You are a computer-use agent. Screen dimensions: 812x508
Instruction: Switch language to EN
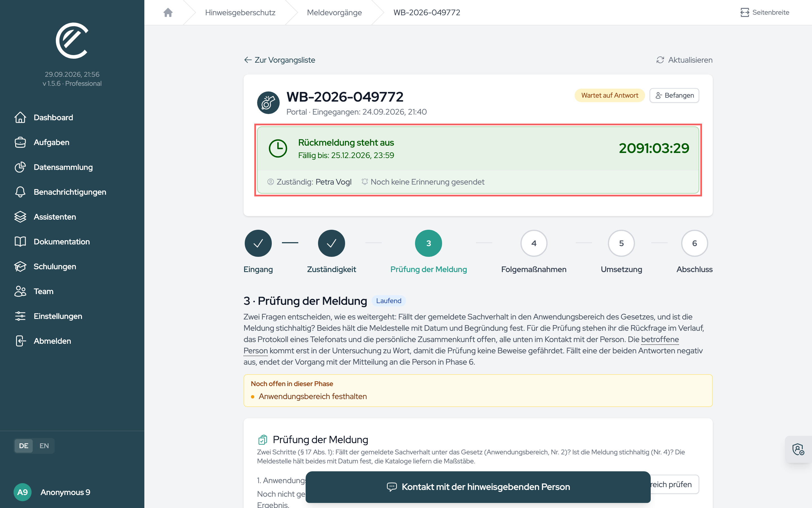[x=44, y=446]
